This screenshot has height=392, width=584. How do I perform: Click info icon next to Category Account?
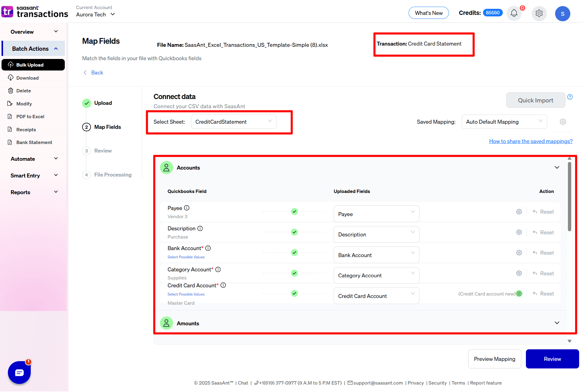tap(218, 270)
